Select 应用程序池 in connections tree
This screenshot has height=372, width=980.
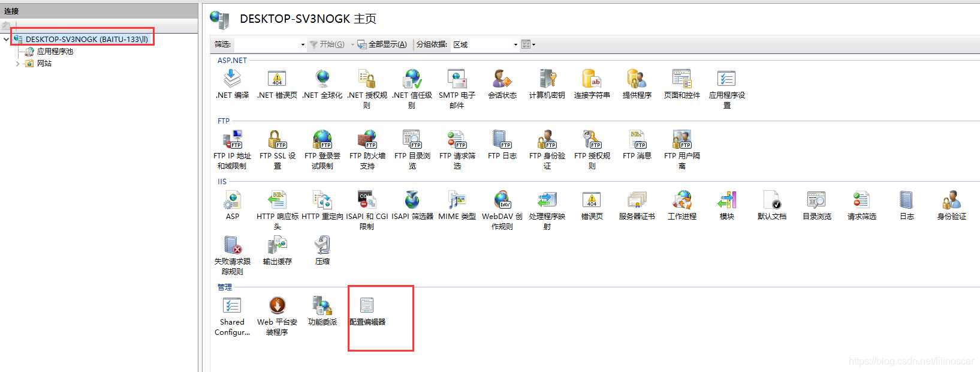tap(55, 52)
